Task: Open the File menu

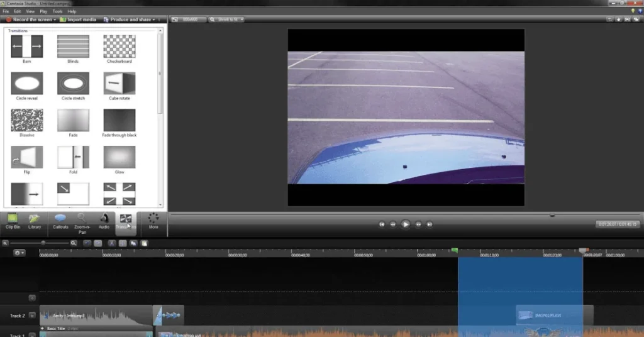Action: [6, 11]
